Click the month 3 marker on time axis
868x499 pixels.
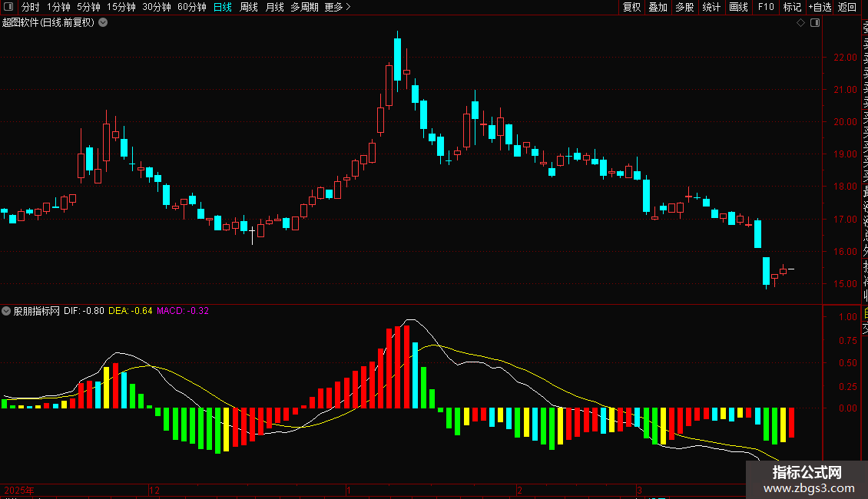click(639, 490)
